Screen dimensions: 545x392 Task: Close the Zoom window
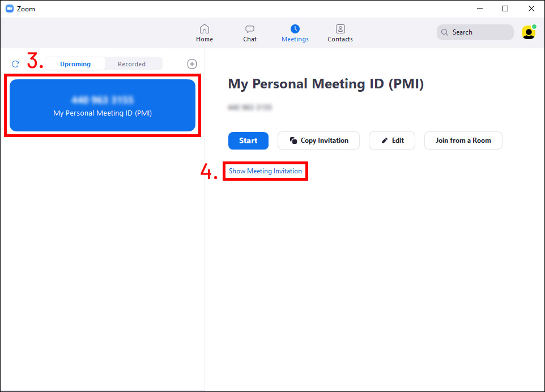pyautogui.click(x=531, y=8)
